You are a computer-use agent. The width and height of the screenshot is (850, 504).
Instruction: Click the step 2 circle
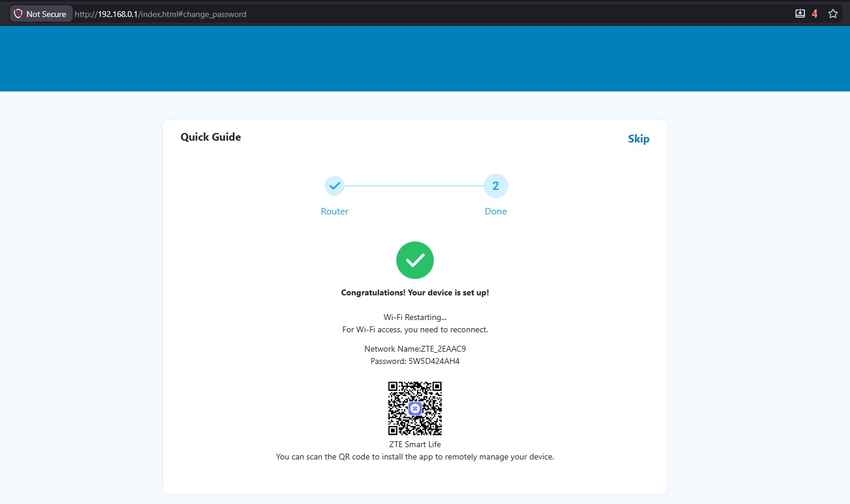(495, 186)
